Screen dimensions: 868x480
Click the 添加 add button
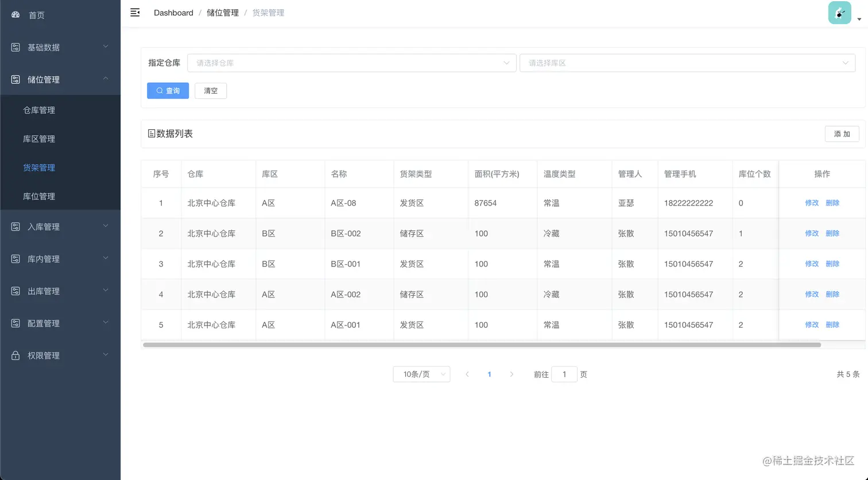[842, 134]
